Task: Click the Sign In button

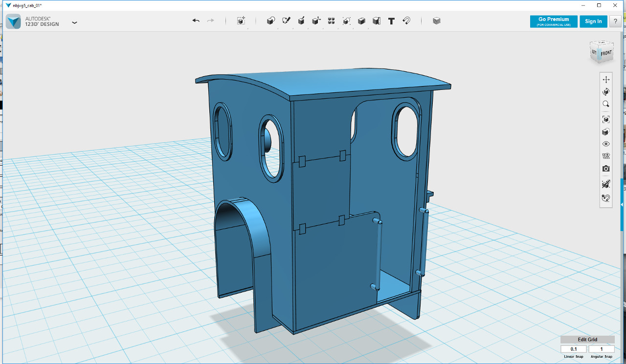Action: 593,21
